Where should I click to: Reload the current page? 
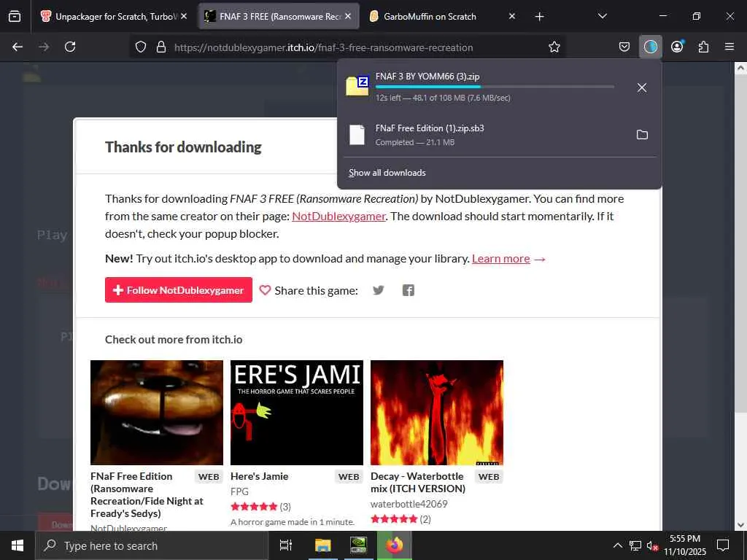(70, 47)
